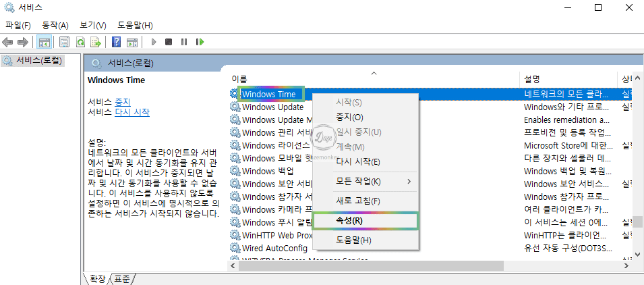Screen dimensions: 644x285
Task: Click the horizontal scrollbar right arrow
Action: click(626, 266)
